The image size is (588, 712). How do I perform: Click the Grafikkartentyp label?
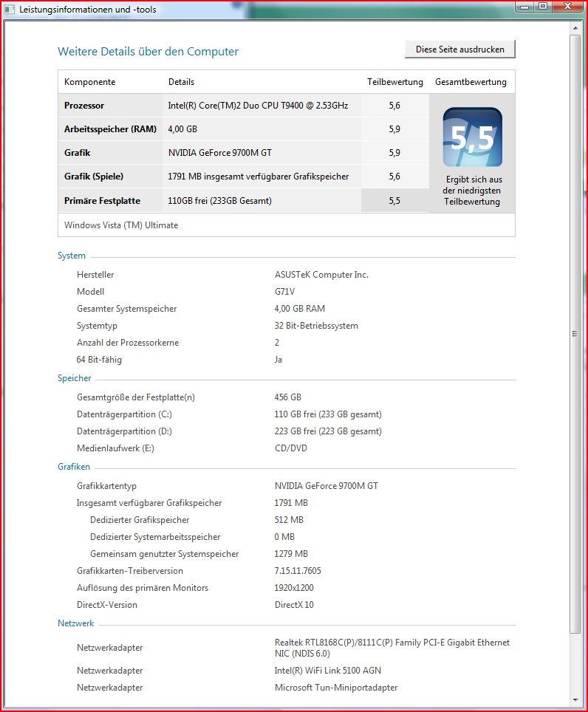[x=106, y=486]
